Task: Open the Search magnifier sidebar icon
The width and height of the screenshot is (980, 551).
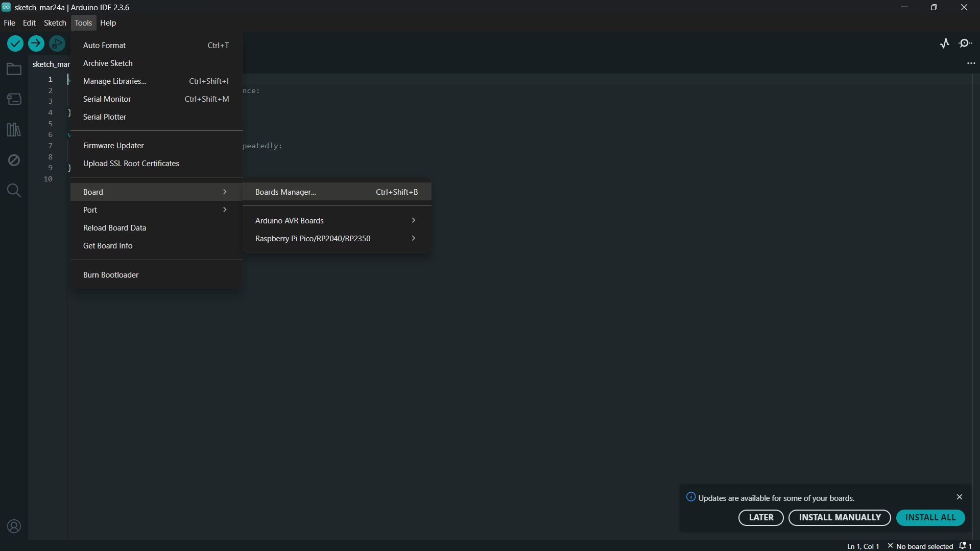Action: (x=14, y=191)
